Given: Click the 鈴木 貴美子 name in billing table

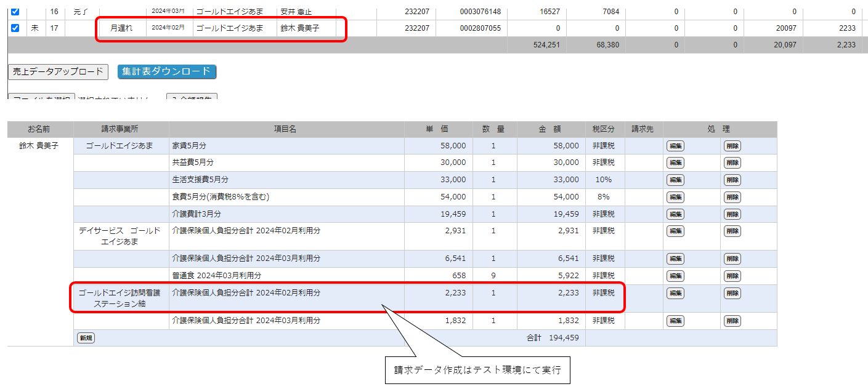Looking at the screenshot, I should coord(39,146).
